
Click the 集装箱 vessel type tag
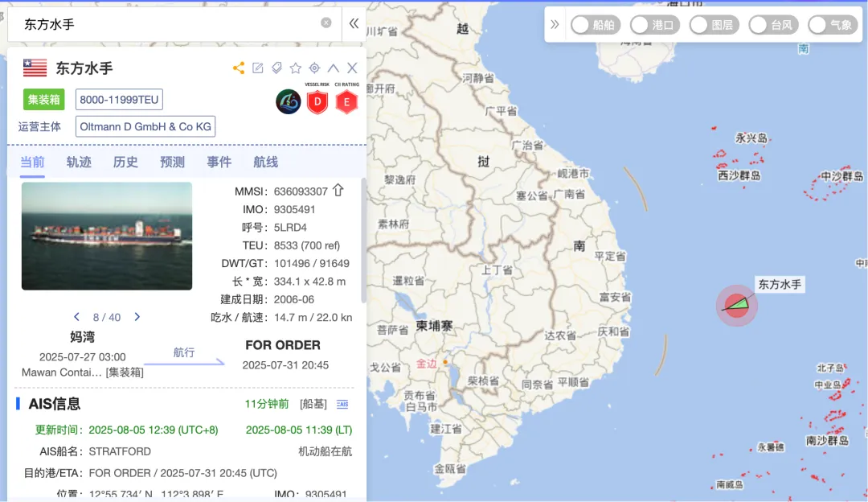(x=43, y=100)
